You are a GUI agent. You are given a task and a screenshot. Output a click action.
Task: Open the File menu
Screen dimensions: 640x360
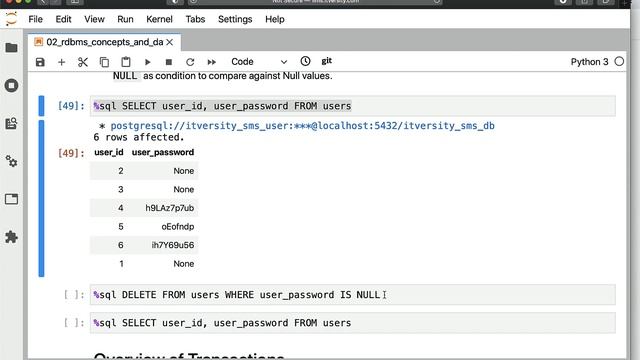point(36,19)
